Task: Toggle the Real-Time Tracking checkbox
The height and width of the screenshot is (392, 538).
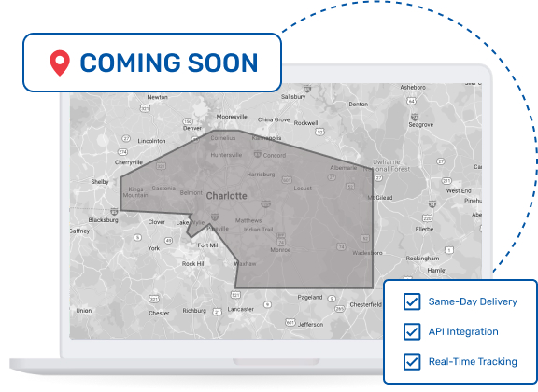Action: [412, 362]
